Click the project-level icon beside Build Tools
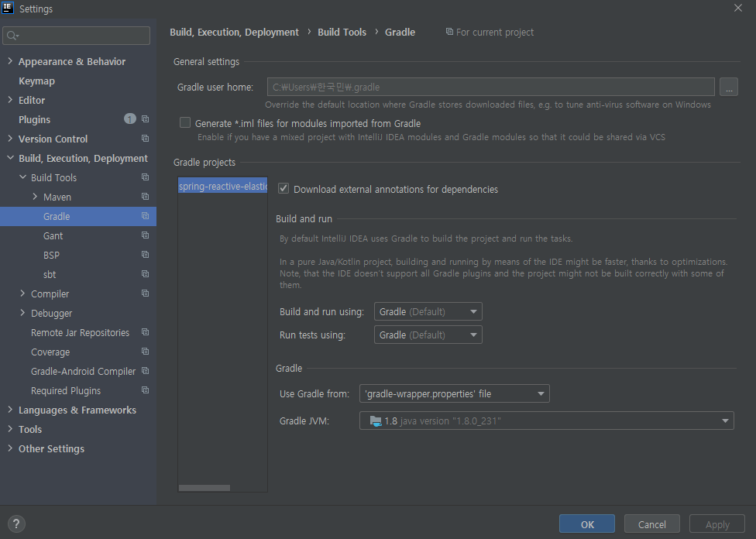This screenshot has height=539, width=756. click(145, 177)
